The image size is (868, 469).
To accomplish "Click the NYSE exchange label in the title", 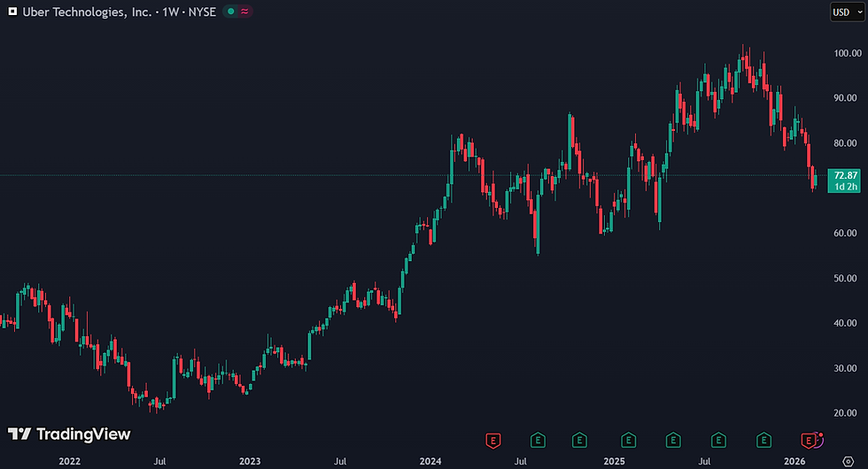I will pyautogui.click(x=202, y=12).
